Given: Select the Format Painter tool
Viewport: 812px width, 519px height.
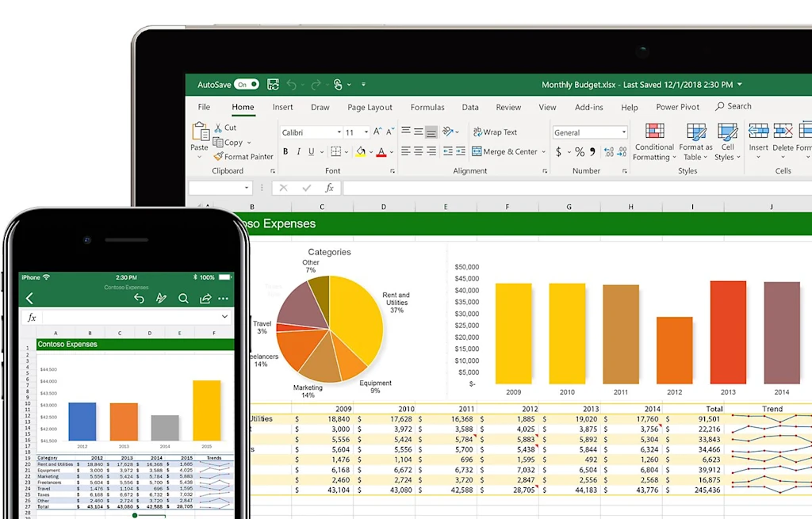Looking at the screenshot, I should (x=243, y=156).
